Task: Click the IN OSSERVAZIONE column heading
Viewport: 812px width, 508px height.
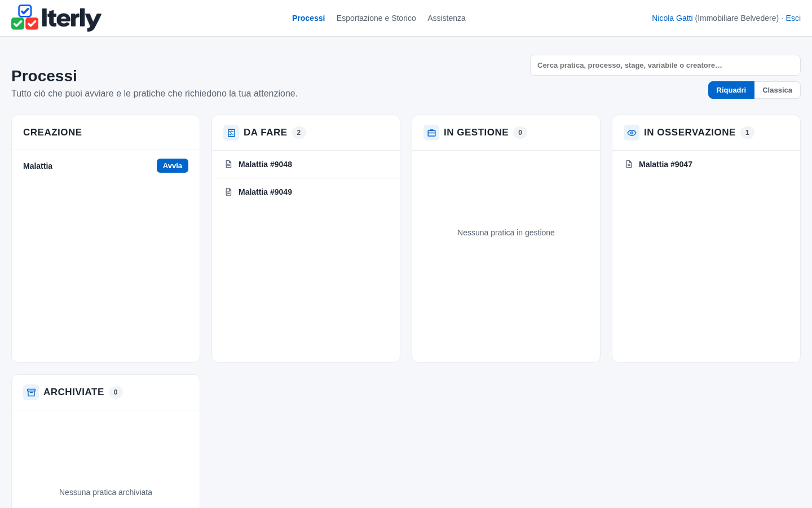Action: tap(690, 132)
